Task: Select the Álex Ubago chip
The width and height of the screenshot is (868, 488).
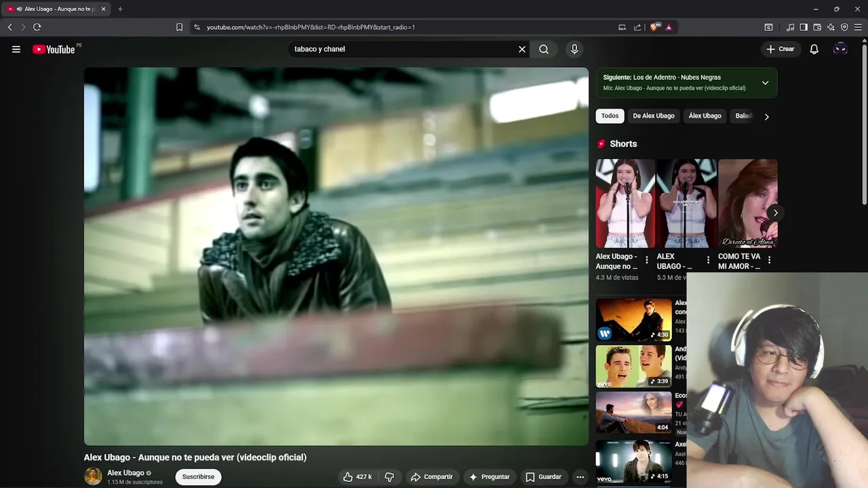Action: [705, 116]
